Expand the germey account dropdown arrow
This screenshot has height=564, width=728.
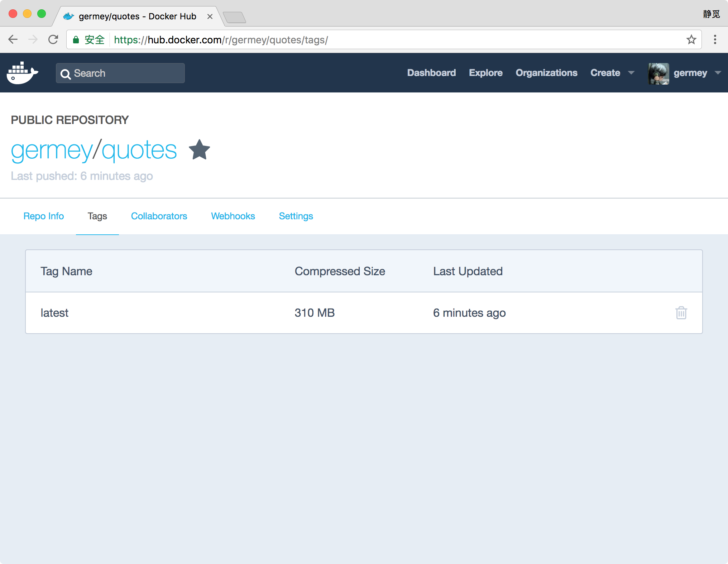click(718, 73)
